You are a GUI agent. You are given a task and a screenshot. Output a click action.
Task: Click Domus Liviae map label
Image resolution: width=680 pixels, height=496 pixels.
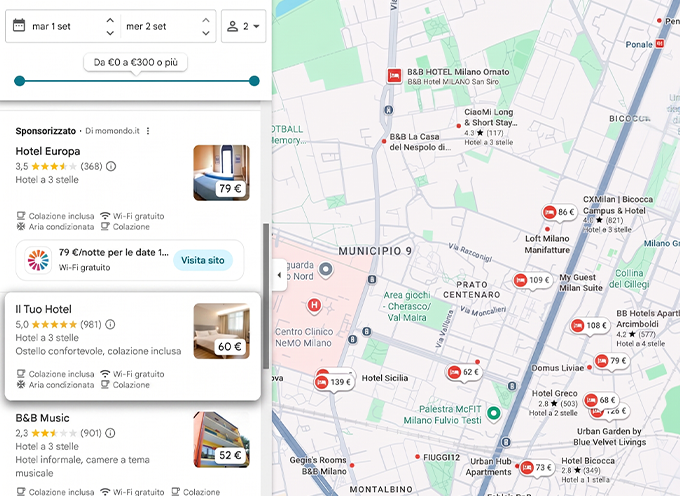[558, 368]
